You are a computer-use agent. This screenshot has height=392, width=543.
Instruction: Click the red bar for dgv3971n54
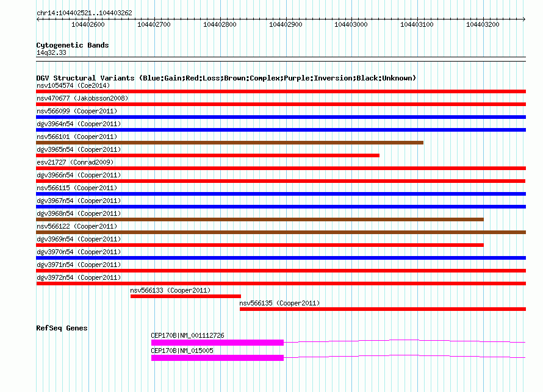point(281,271)
